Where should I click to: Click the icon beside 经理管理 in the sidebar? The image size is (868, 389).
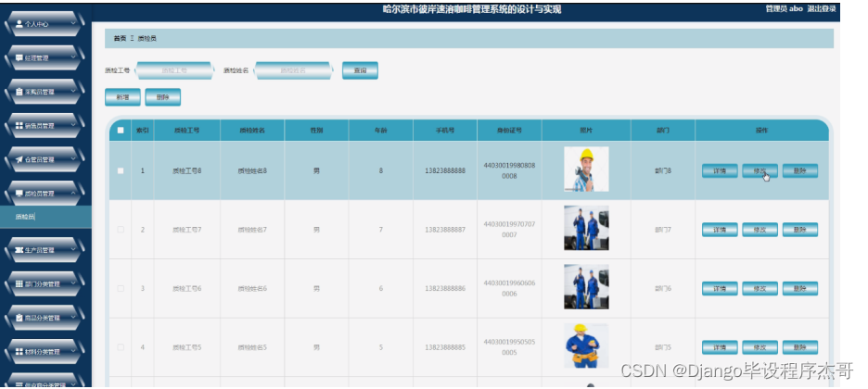[x=19, y=58]
